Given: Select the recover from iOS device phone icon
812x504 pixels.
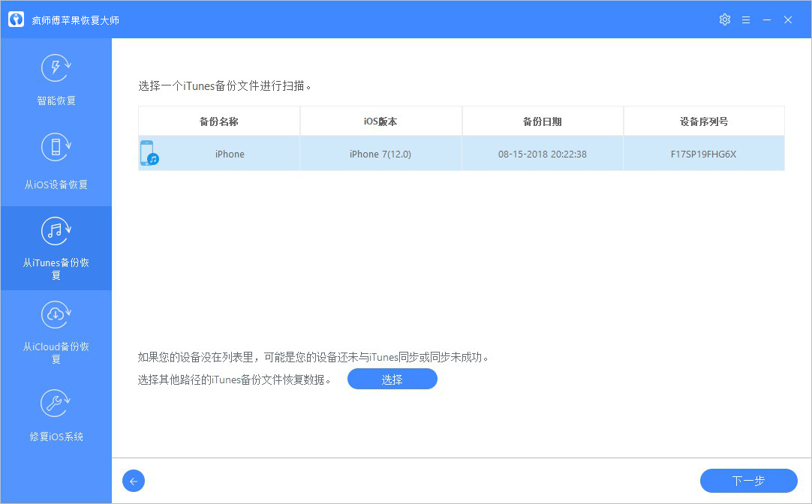Looking at the screenshot, I should [x=56, y=147].
